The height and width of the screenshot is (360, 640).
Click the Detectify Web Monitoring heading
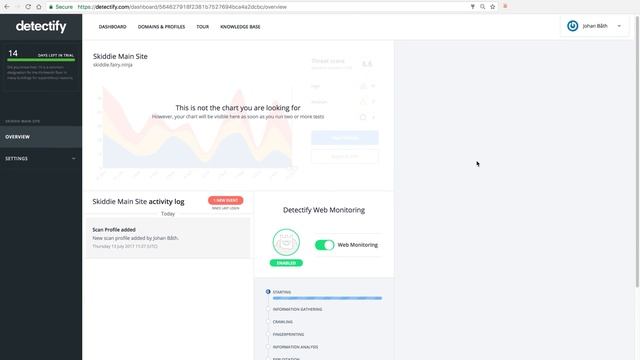324,210
